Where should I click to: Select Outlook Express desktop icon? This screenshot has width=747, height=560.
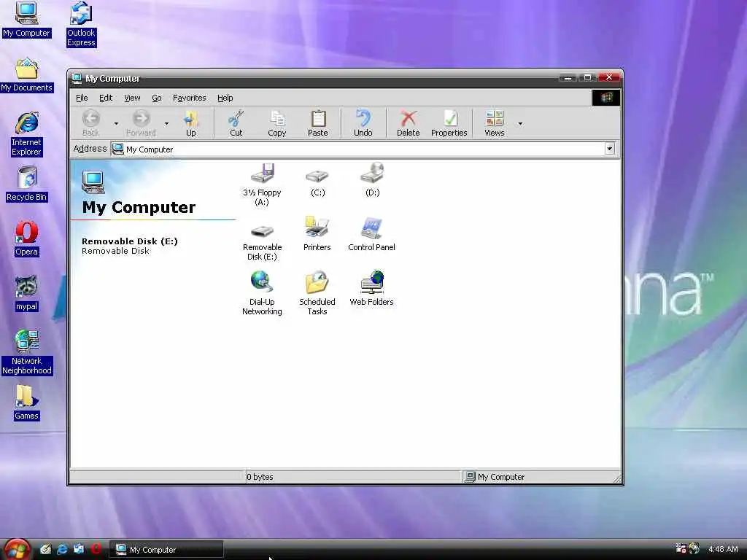tap(81, 24)
